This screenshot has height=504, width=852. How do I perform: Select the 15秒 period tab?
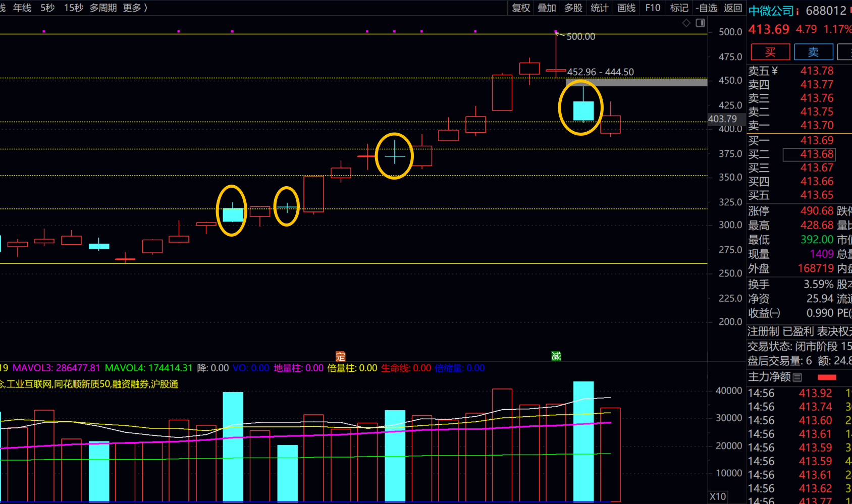pyautogui.click(x=74, y=8)
